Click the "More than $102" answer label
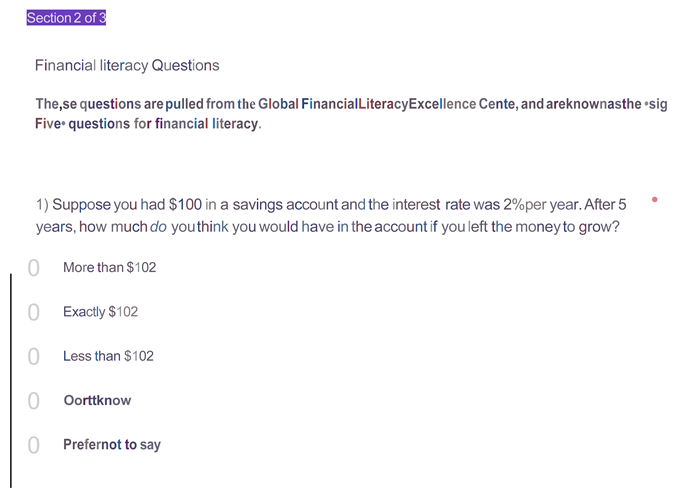Screen dimensions: 679x498 click(x=109, y=268)
